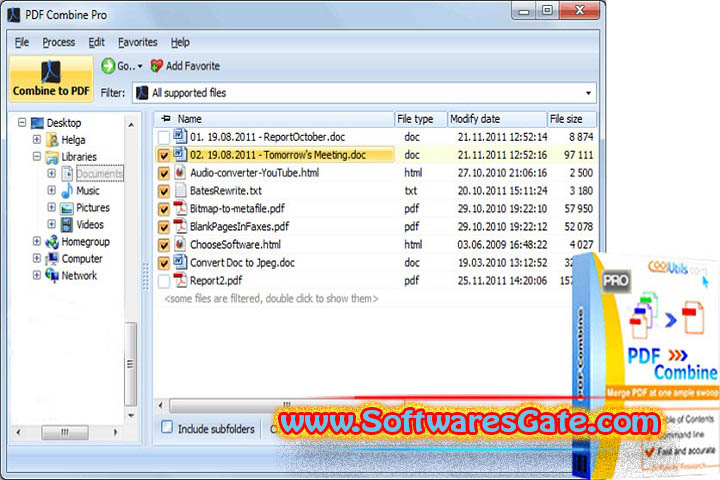720x480 pixels.
Task: Uncheck the BlankPagesInFaxes.pdf checkbox
Action: pyautogui.click(x=163, y=227)
